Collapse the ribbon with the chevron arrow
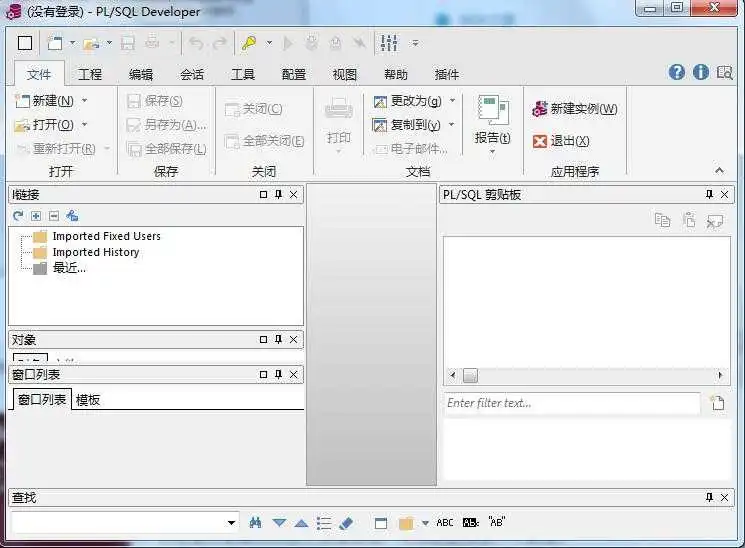The height and width of the screenshot is (548, 745). point(719,170)
